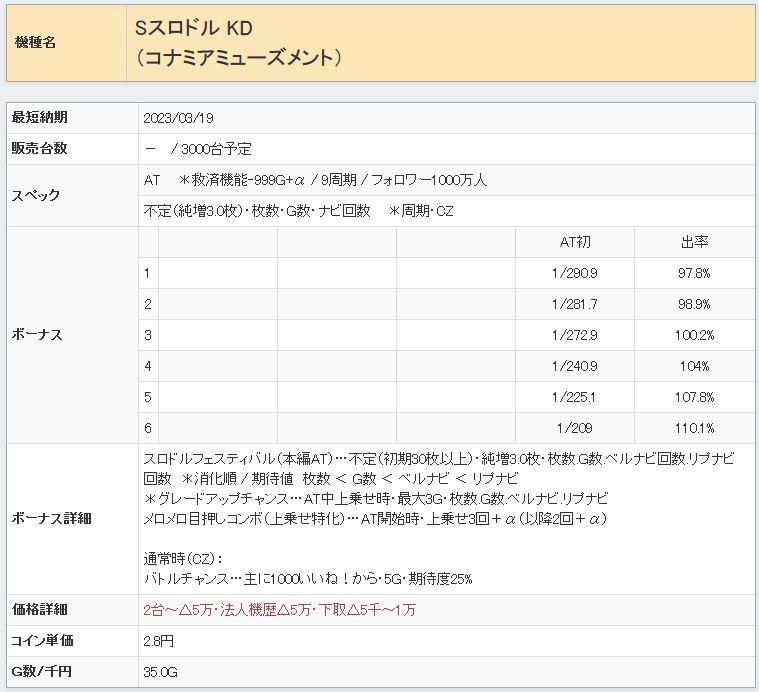
Task: Select the 2.8円 coin price value
Action: tap(158, 641)
